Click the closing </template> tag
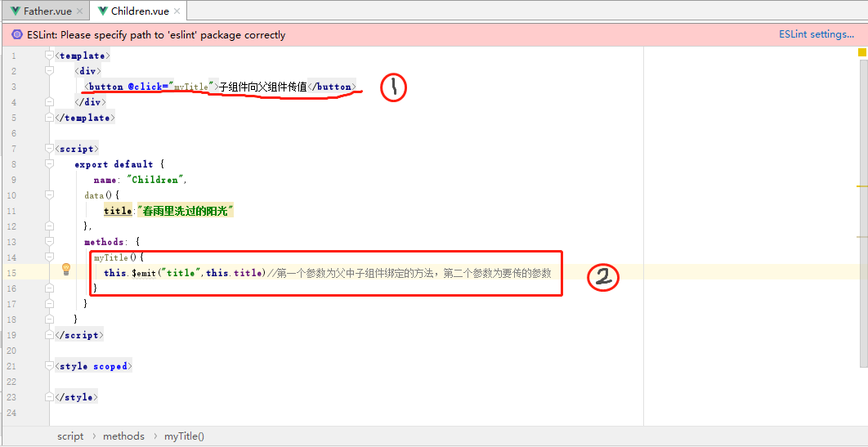This screenshot has width=868, height=447. pyautogui.click(x=85, y=118)
